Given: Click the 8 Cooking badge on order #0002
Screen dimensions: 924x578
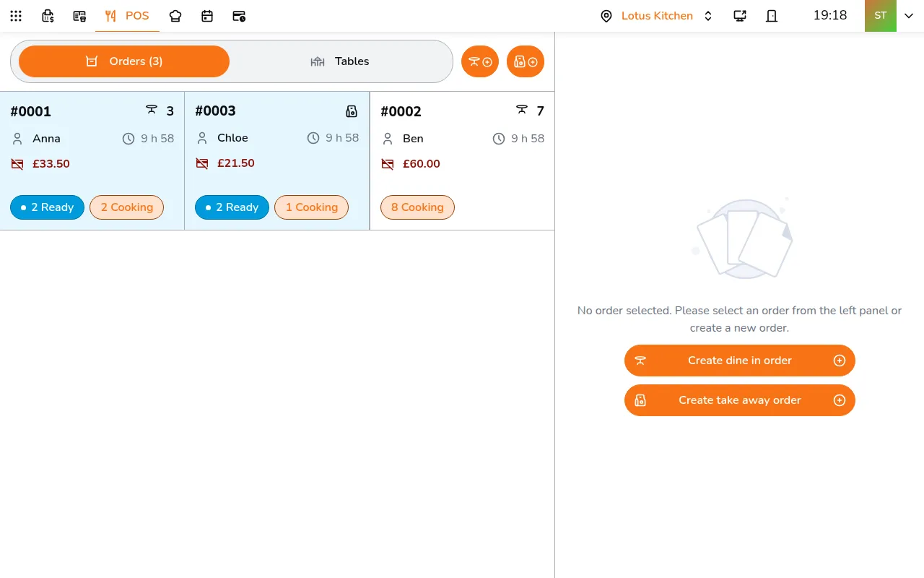Looking at the screenshot, I should click(417, 207).
